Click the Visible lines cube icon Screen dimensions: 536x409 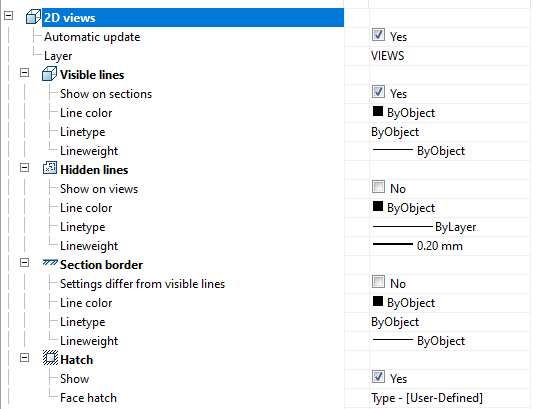coord(49,74)
